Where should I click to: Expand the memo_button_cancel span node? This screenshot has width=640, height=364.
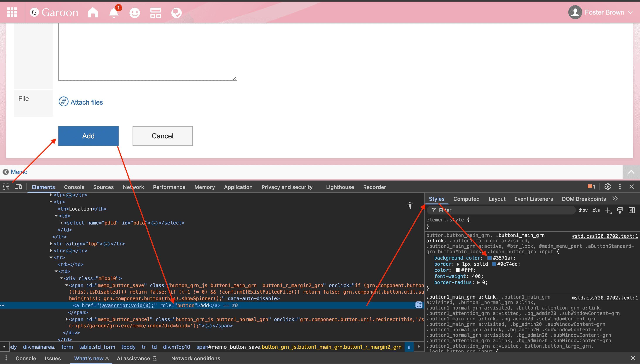click(67, 319)
